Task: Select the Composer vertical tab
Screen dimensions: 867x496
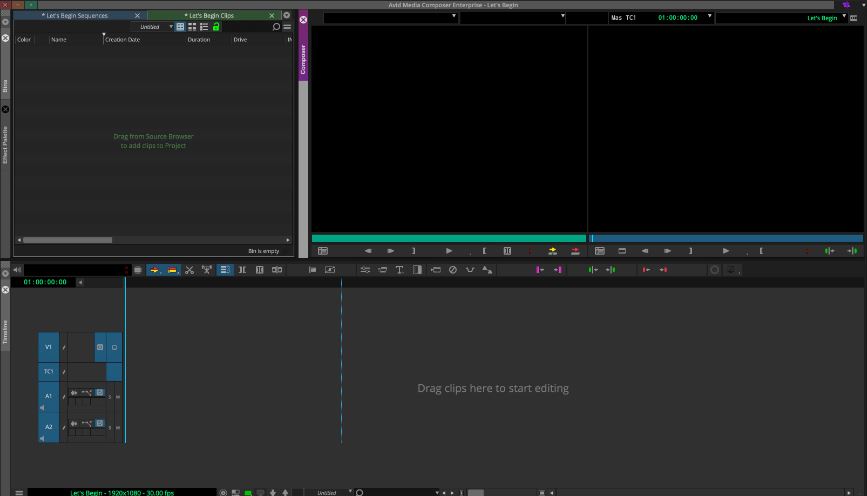Action: pos(303,59)
